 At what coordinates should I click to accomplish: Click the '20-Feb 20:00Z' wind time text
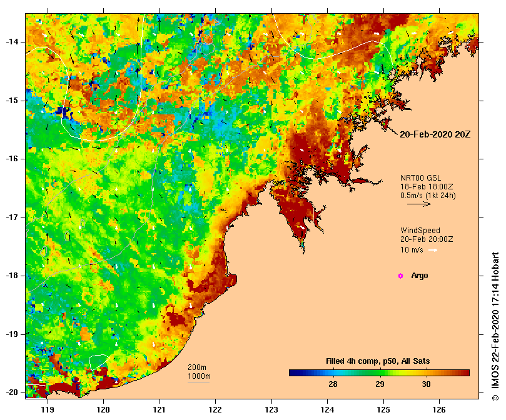(x=427, y=239)
